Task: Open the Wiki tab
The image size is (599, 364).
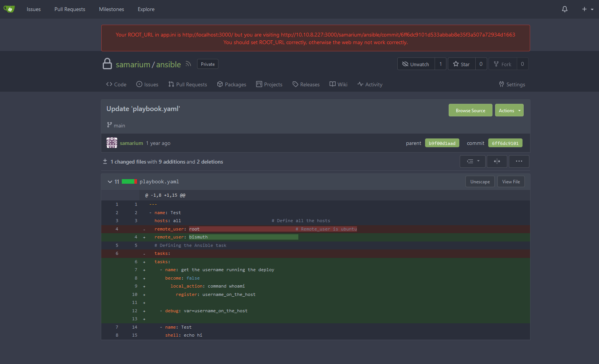Action: pyautogui.click(x=338, y=84)
